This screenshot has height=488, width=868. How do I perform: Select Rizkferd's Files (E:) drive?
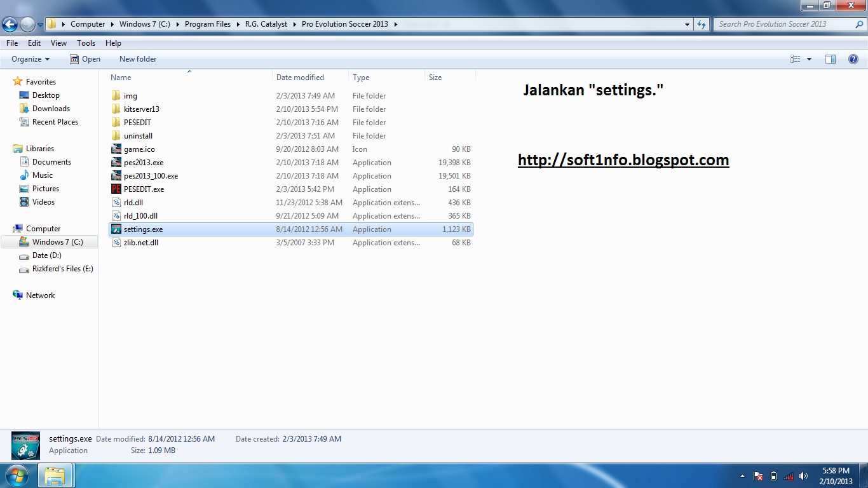tap(63, 269)
